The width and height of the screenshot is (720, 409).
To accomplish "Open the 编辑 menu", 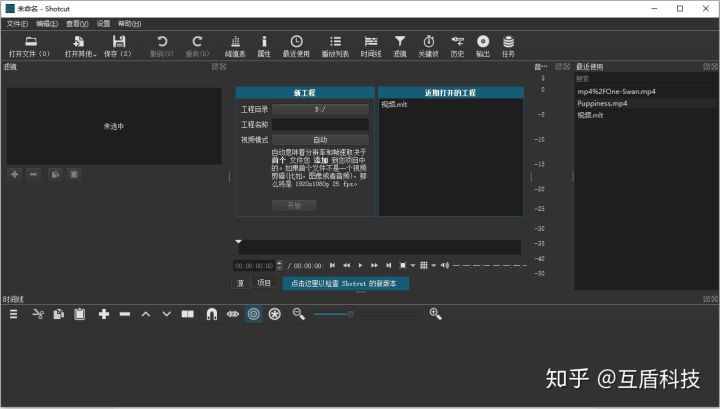I will [47, 23].
